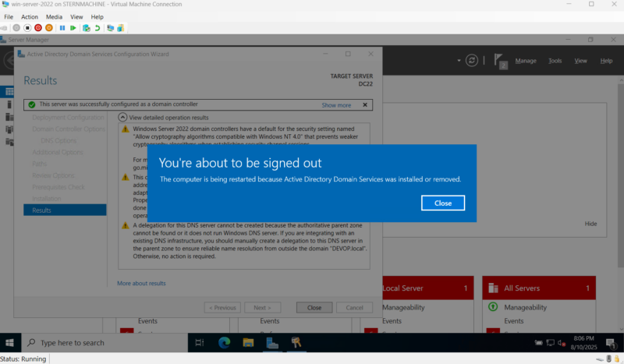Image resolution: width=624 pixels, height=364 pixels.
Task: Select Dashboard icon in Server Manager sidebar
Action: (x=9, y=92)
